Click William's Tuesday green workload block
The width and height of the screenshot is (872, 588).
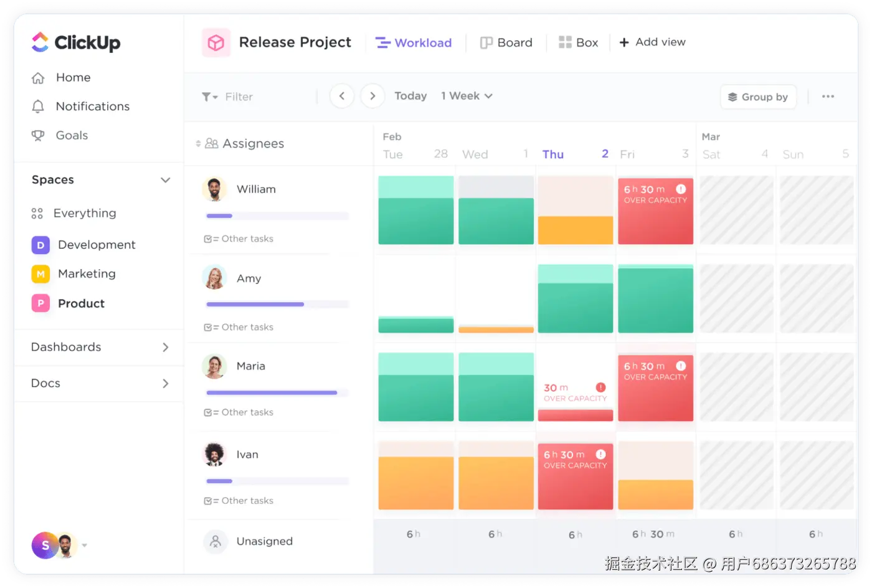[416, 211]
